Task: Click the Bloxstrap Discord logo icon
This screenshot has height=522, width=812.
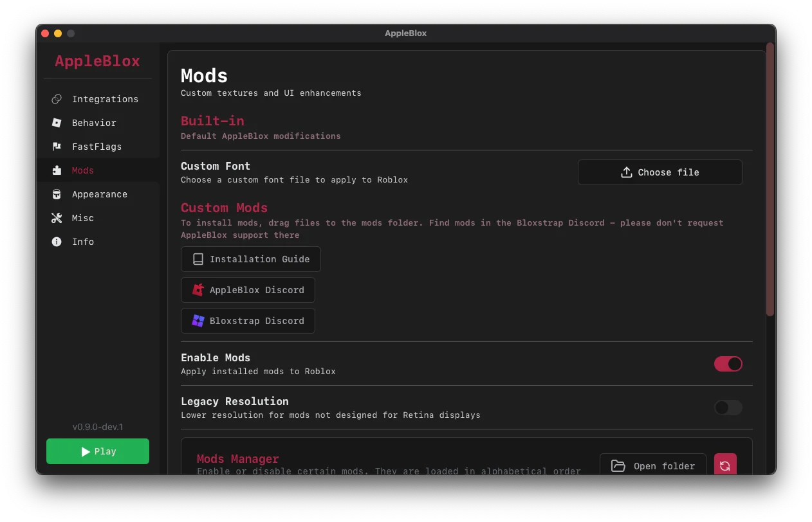Action: pos(197,320)
